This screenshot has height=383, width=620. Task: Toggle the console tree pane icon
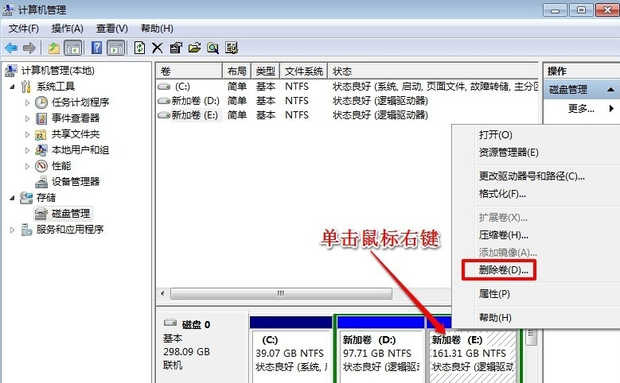click(x=73, y=48)
